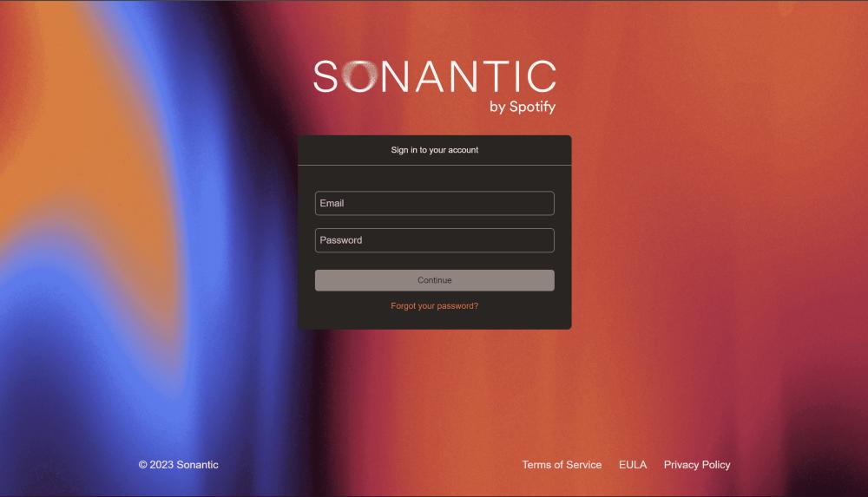Open the Forgot your password link
Image resolution: width=868 pixels, height=497 pixels.
click(435, 306)
